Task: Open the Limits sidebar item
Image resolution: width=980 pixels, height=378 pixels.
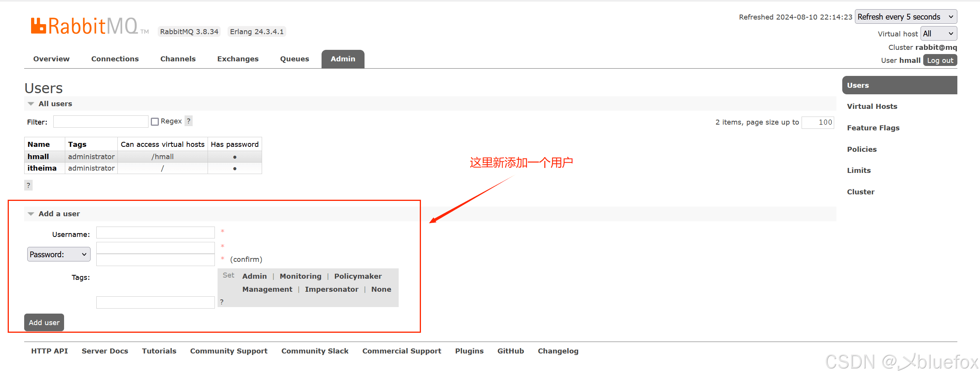Action: [859, 171]
